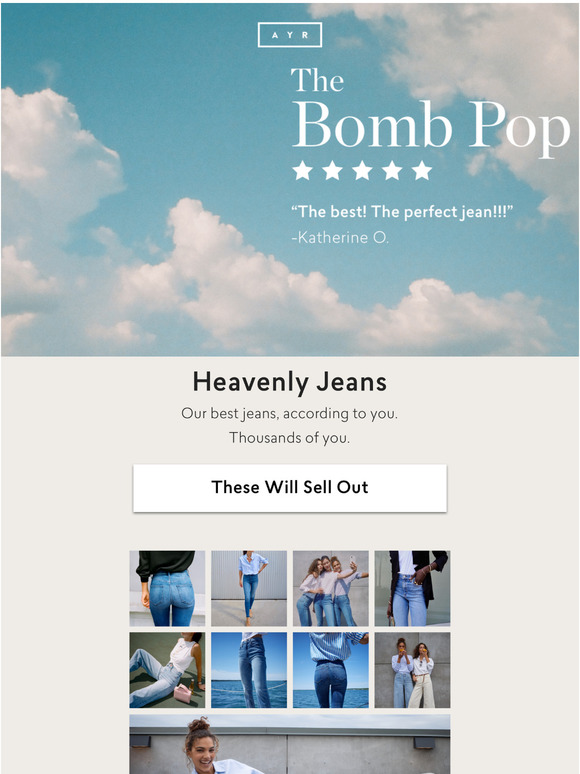Image resolution: width=580 pixels, height=774 pixels.
Task: Open photo of woman sitting with pink bag
Action: tap(167, 670)
